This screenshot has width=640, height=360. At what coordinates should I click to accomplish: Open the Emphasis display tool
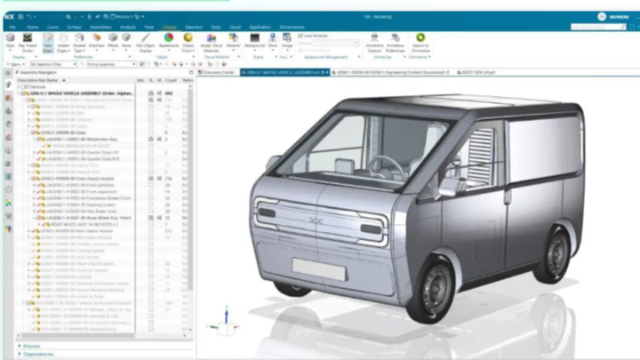coord(97,41)
